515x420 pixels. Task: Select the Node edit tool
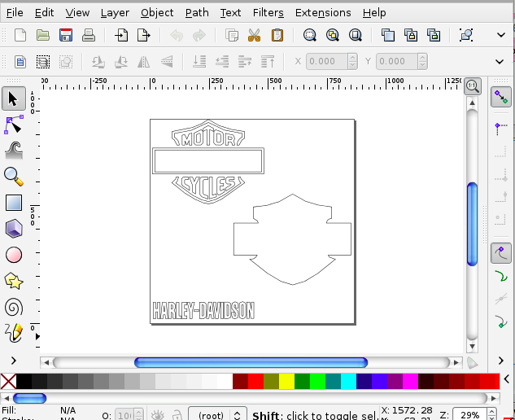14,125
